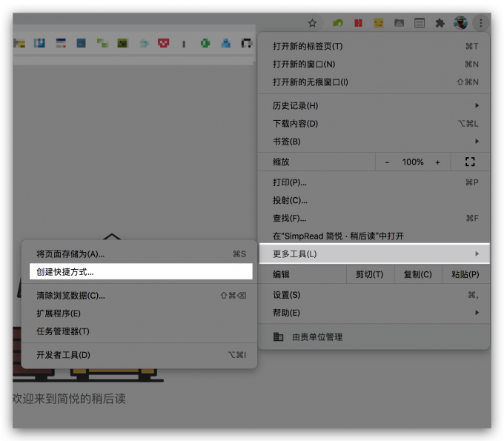Open the Extensions puzzle piece menu

tap(440, 23)
